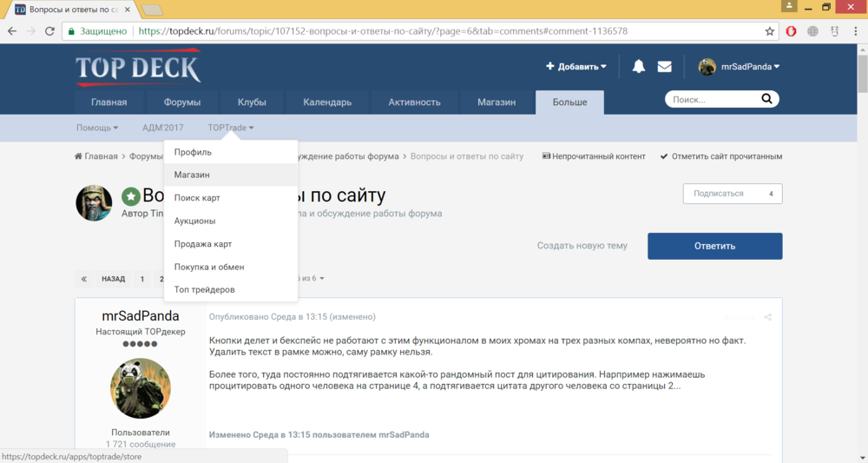Open the messages envelope icon
This screenshot has height=463, width=868.
[x=664, y=67]
